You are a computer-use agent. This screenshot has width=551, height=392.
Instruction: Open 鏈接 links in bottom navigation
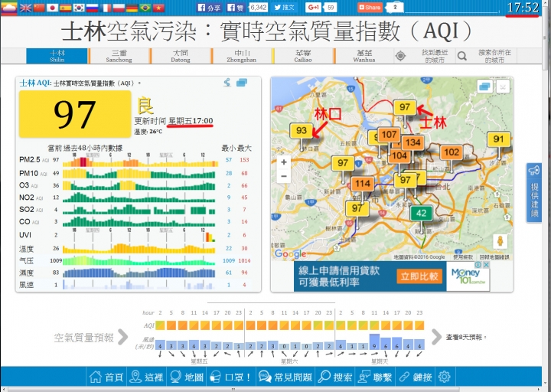[415, 377]
